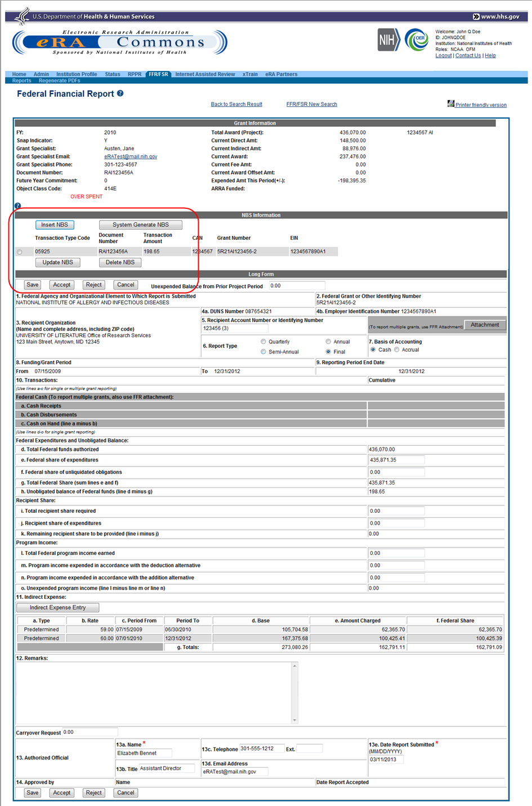This screenshot has width=532, height=806.
Task: Switch to the FFR/FSR tab
Action: click(158, 74)
